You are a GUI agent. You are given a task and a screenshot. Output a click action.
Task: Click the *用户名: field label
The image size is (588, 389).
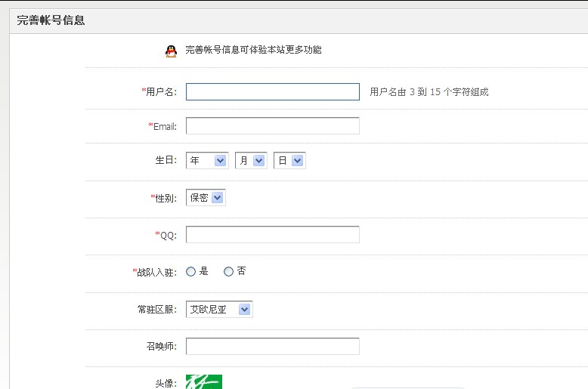click(159, 92)
